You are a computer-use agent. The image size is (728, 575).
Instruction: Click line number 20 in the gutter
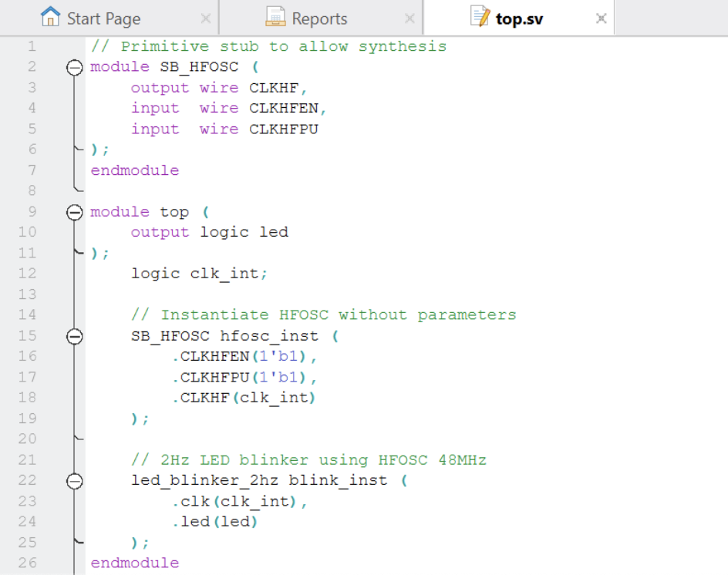point(27,439)
